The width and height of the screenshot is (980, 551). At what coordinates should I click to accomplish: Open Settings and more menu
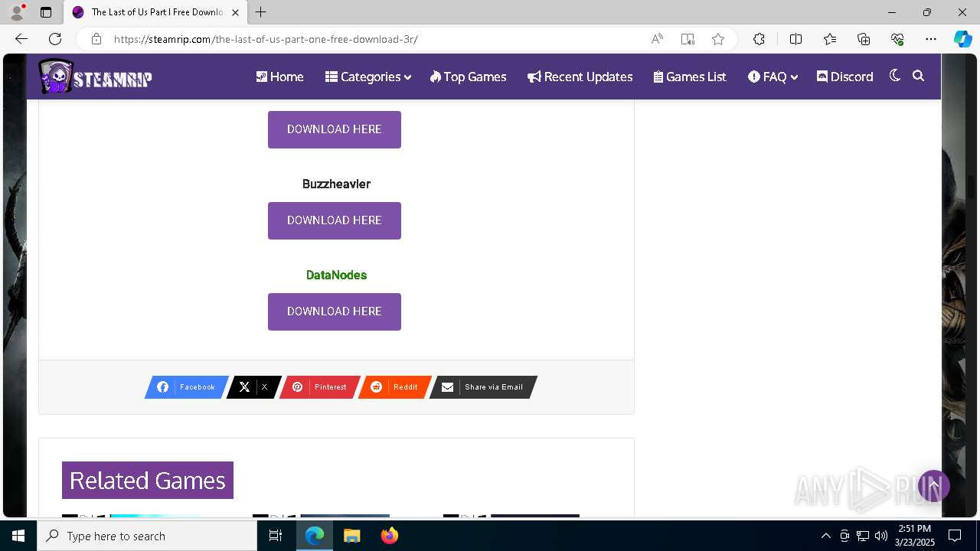click(x=931, y=39)
